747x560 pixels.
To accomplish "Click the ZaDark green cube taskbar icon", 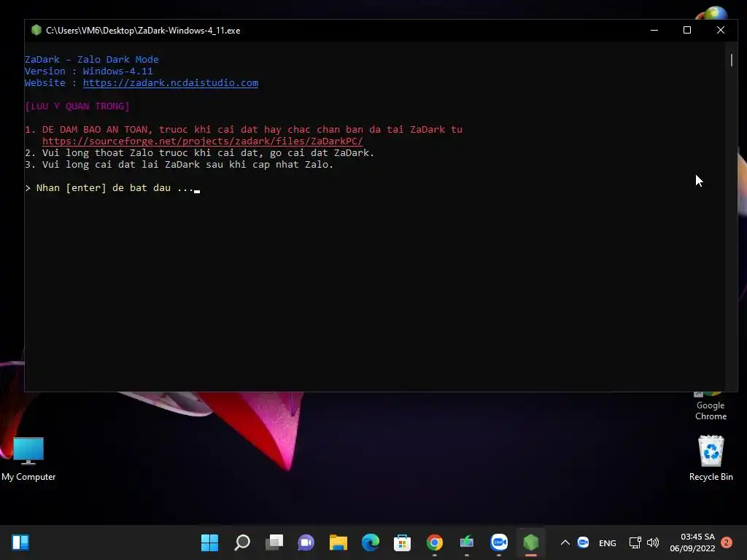I will coord(531,542).
